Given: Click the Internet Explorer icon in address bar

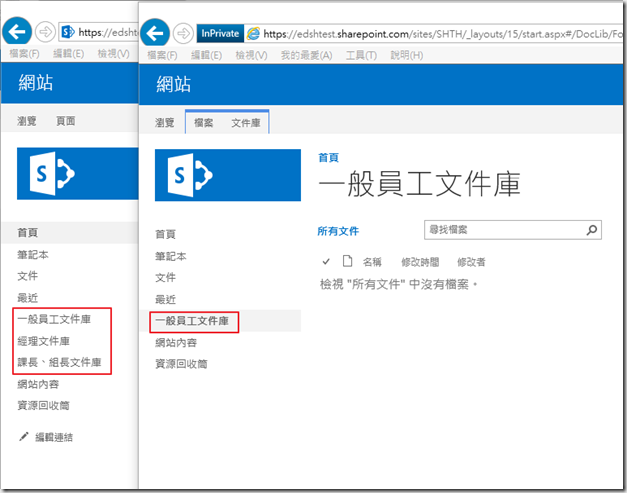Looking at the screenshot, I should coord(255,33).
